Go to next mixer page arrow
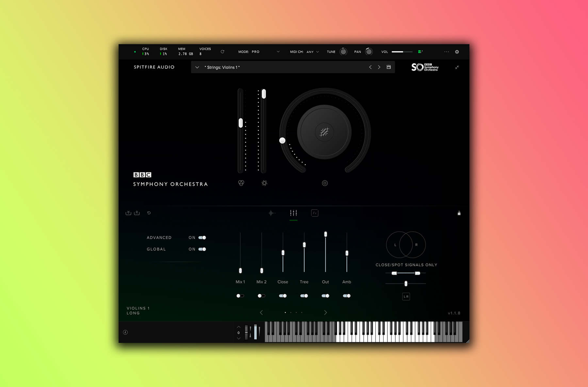This screenshot has width=588, height=387. (325, 312)
